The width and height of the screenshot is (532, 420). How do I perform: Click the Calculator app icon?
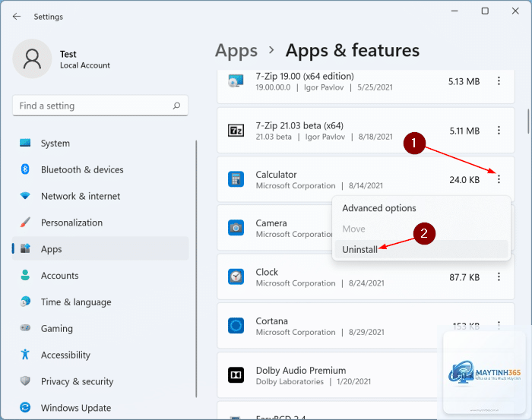pos(236,179)
